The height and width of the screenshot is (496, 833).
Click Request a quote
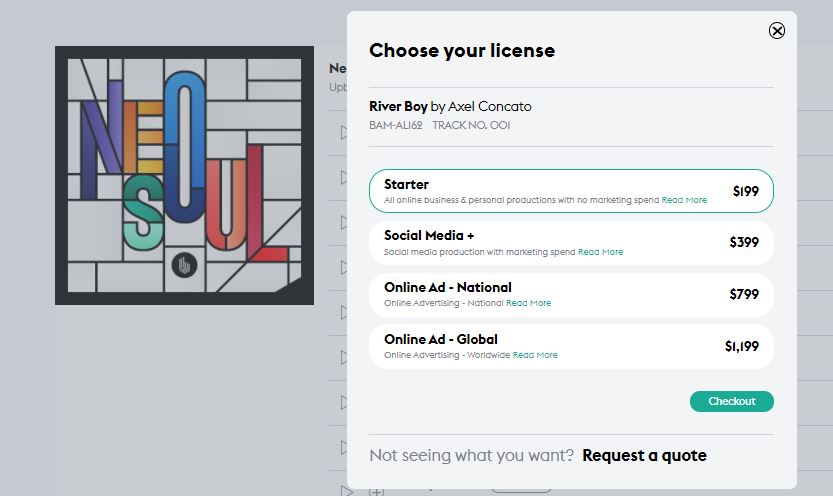[644, 456]
